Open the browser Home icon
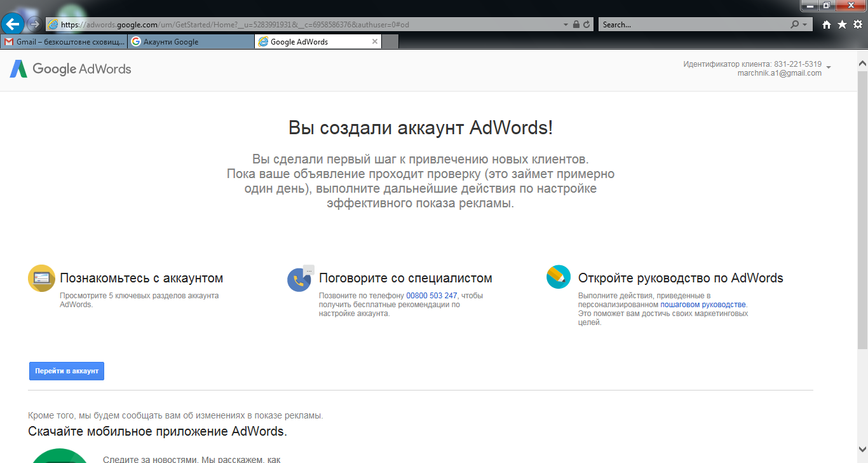 (827, 25)
